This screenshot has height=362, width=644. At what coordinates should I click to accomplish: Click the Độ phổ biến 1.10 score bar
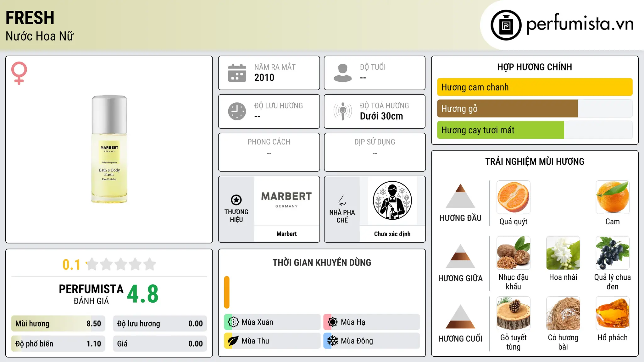pos(58,343)
